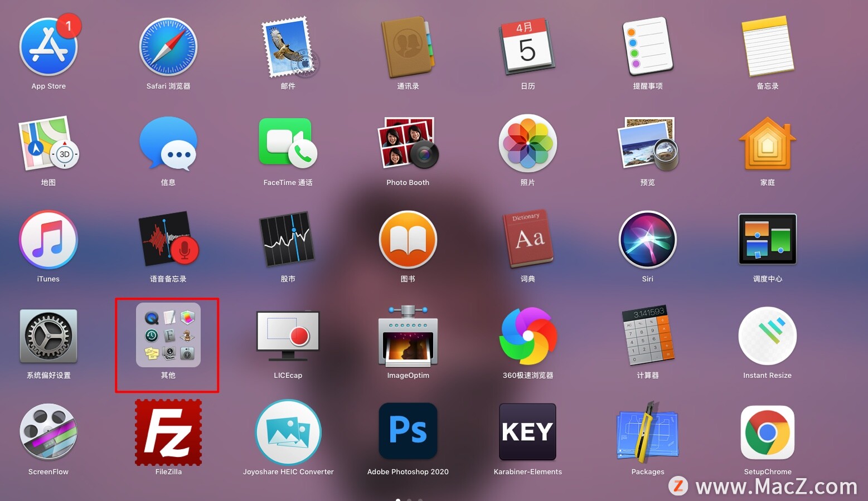Open 通讯录 contacts app

click(408, 47)
